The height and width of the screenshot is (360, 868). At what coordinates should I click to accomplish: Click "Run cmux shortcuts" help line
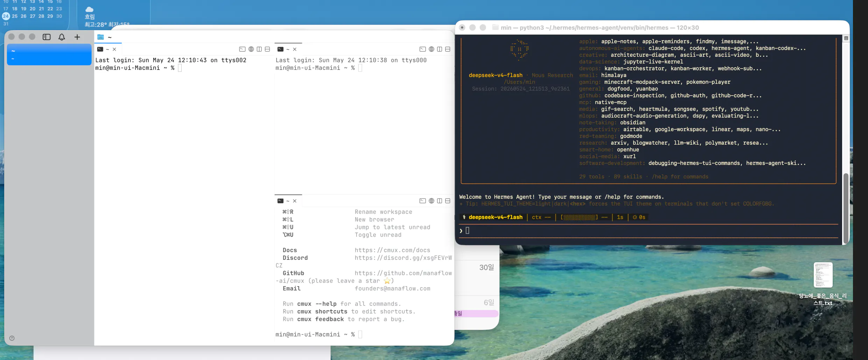(349, 311)
